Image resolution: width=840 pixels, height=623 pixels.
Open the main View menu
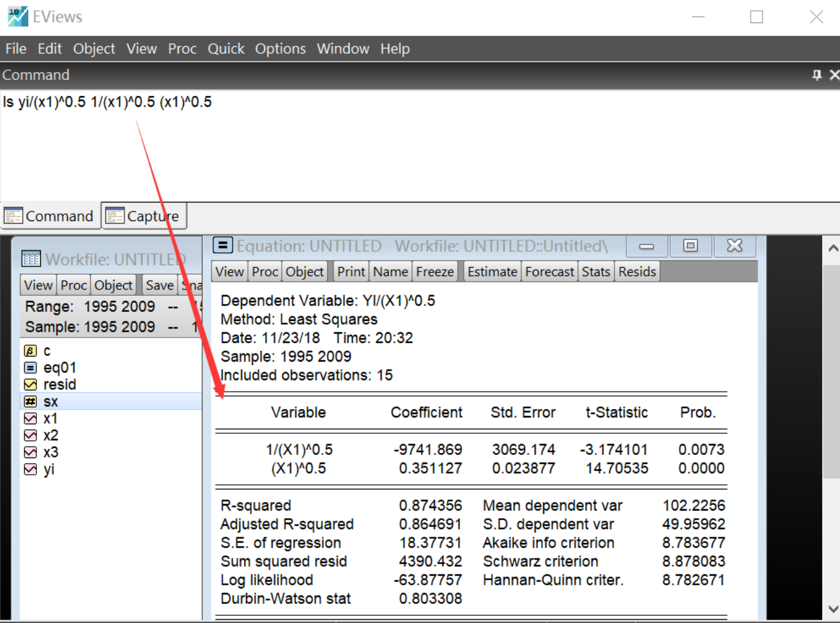[x=141, y=49]
